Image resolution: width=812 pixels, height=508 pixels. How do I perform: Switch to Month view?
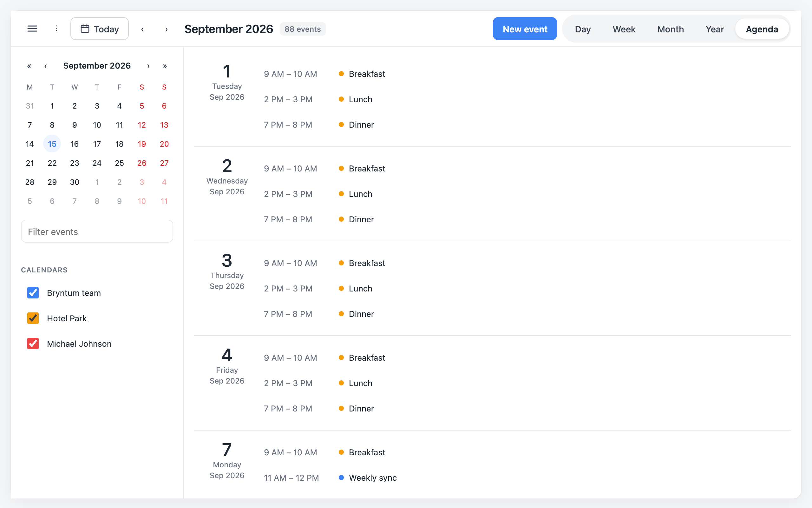(x=671, y=29)
